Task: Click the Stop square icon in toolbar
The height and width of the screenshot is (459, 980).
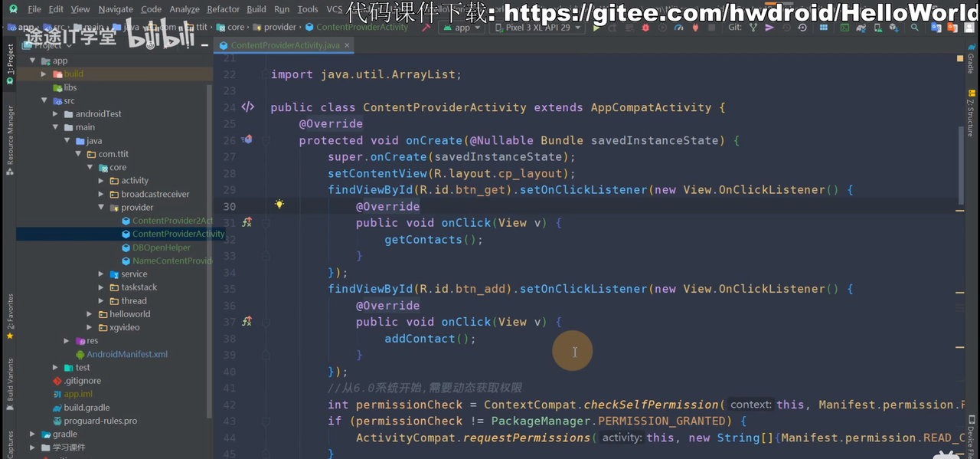Action: (710, 28)
